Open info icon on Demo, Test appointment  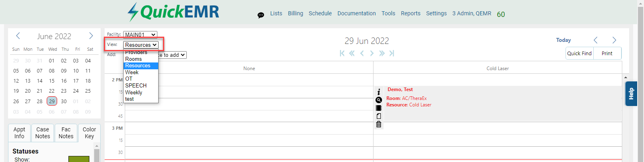379,92
